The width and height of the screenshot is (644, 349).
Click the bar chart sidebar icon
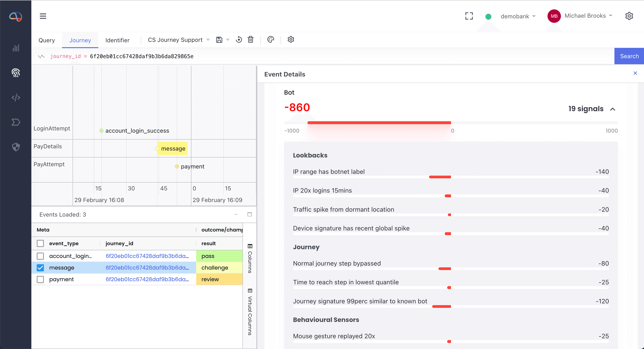point(16,48)
